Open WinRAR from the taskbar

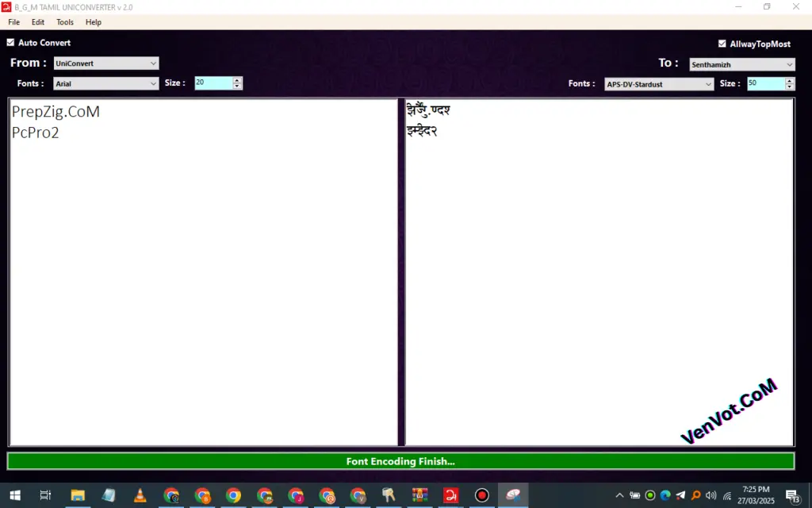[420, 495]
